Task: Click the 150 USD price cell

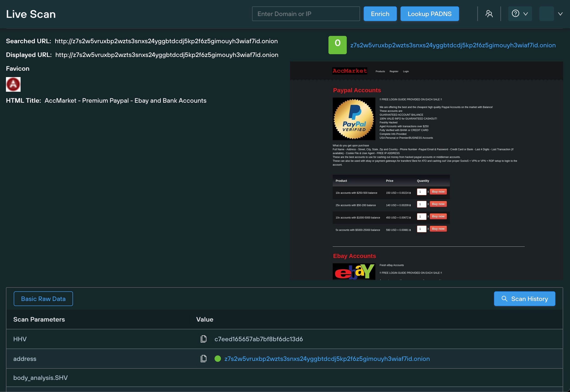Action: point(398,193)
